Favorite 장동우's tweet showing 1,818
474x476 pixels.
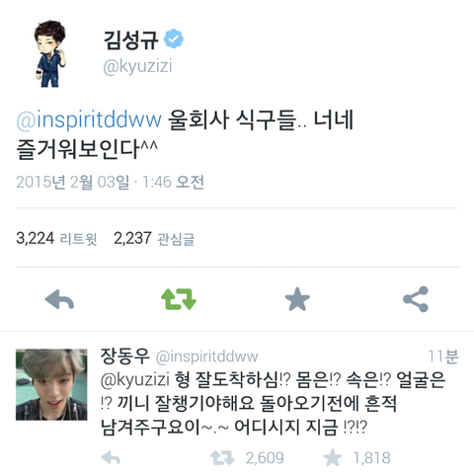point(357,458)
